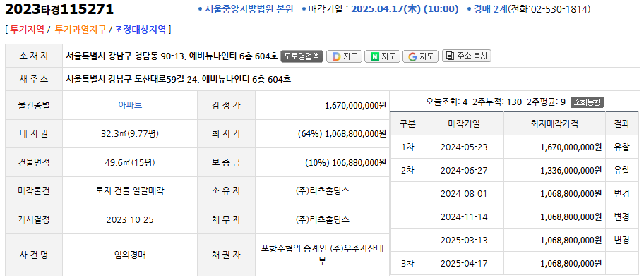644x280 pixels.
Task: Click the 2차 auction date 2024-06-27
Action: point(464,170)
